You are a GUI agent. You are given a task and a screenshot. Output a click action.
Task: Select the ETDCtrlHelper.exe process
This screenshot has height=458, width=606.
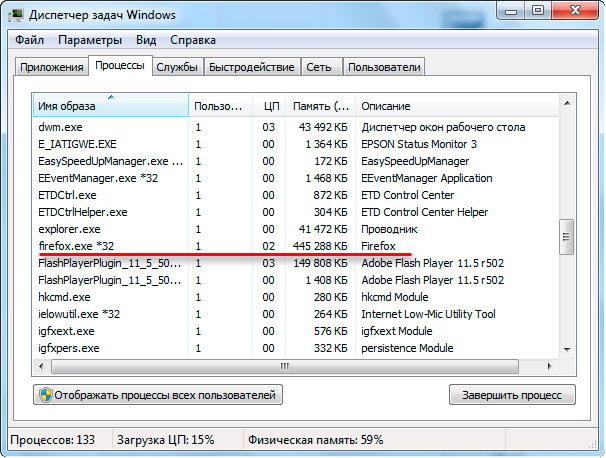point(296,212)
